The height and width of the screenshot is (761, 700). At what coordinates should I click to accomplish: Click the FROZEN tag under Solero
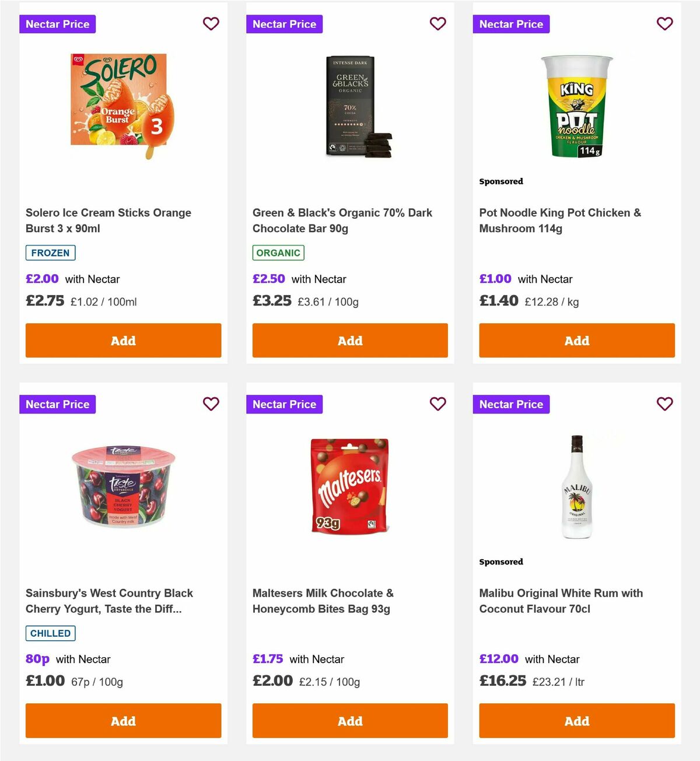[x=50, y=253]
